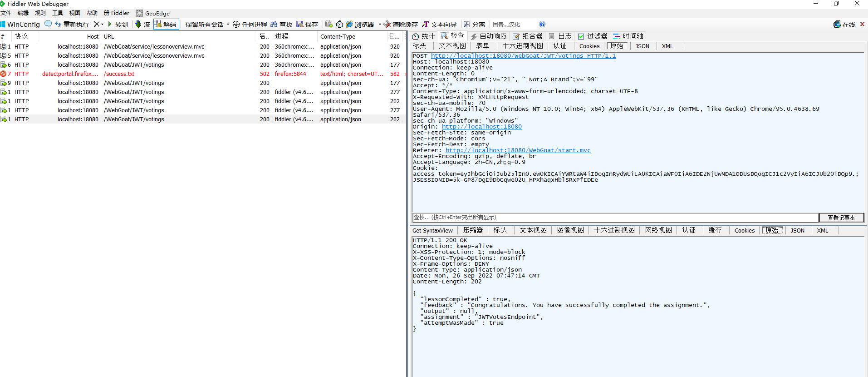Click the 查看记事本 (view in Notepad) button

pos(841,218)
